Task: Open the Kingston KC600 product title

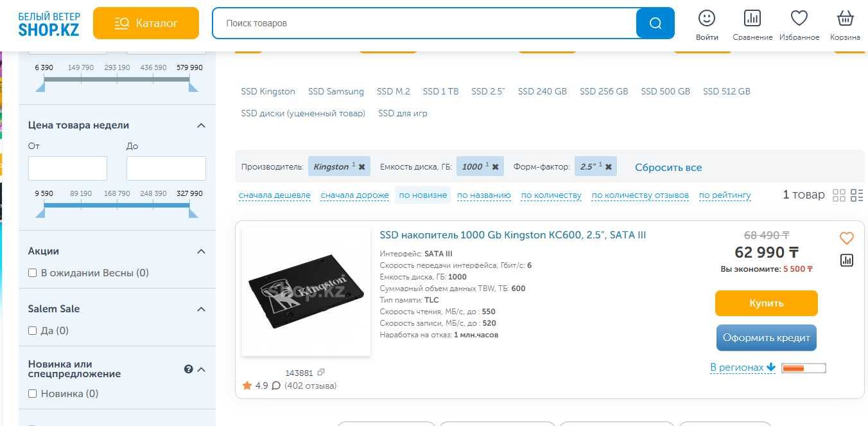Action: tap(513, 235)
